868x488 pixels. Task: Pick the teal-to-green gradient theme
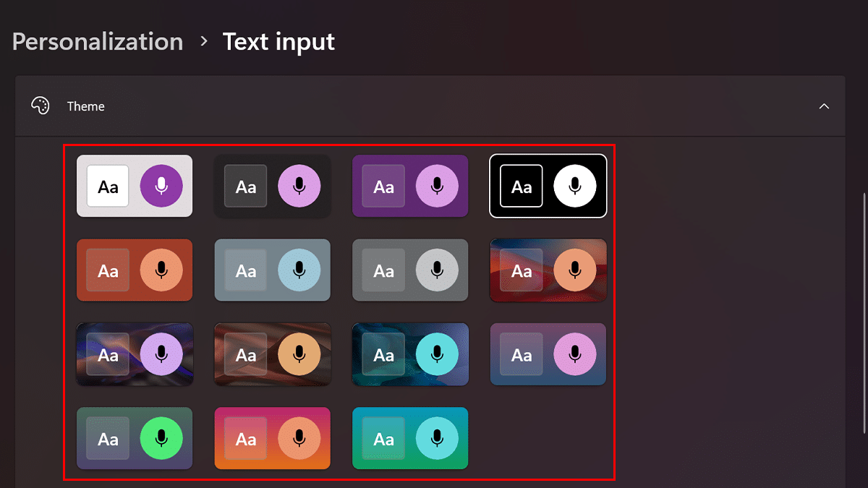pyautogui.click(x=410, y=438)
